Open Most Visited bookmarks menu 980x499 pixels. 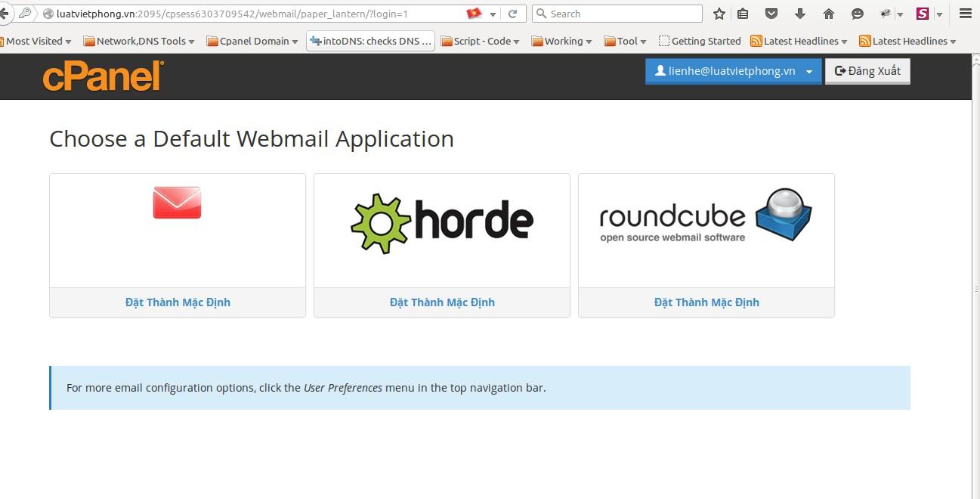click(x=36, y=41)
